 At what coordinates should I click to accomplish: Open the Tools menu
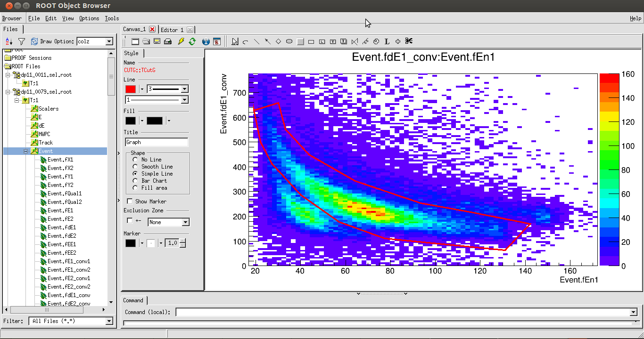tap(112, 18)
